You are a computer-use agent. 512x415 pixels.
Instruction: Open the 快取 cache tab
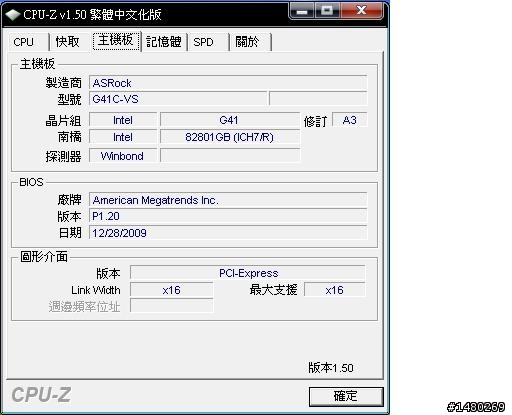point(69,42)
